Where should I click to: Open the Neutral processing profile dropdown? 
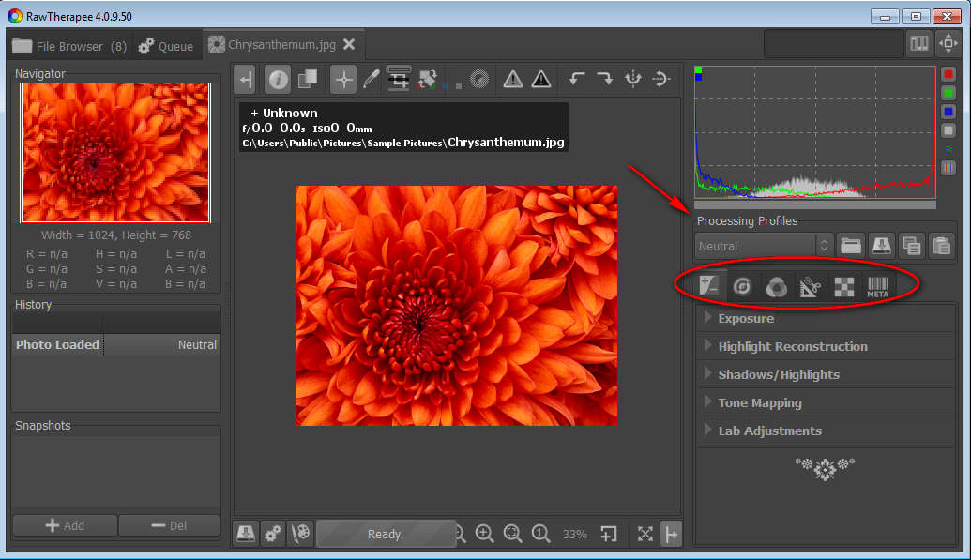point(765,246)
